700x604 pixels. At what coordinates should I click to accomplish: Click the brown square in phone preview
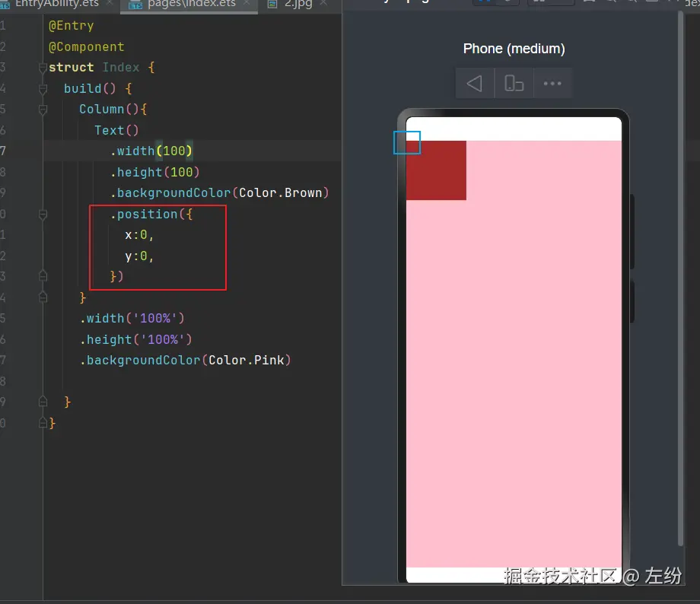(436, 170)
